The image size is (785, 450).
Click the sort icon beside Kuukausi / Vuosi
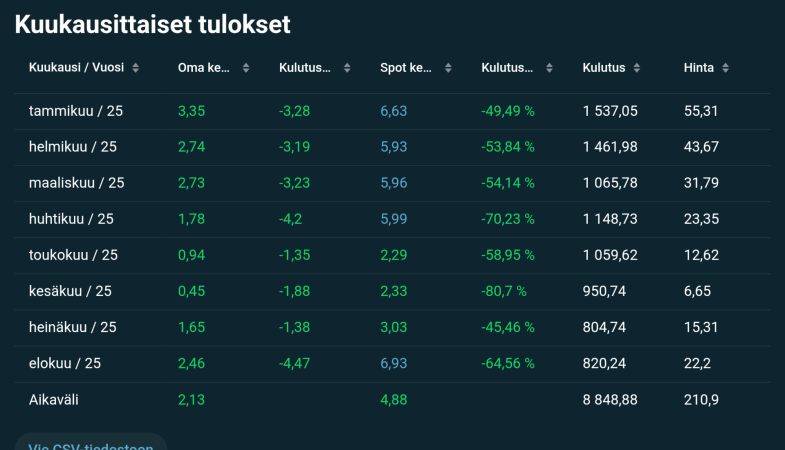(135, 68)
